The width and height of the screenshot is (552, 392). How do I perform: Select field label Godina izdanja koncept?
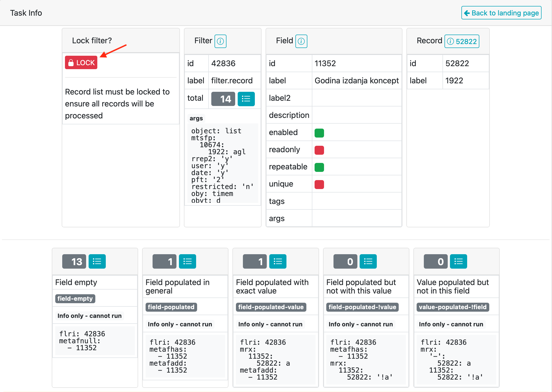click(x=357, y=81)
